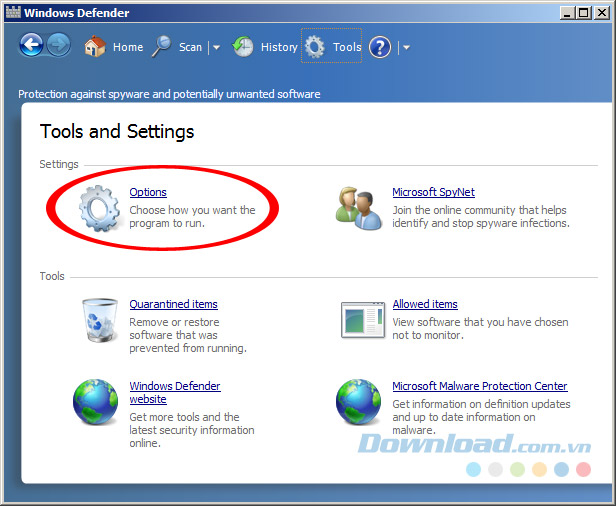Screen dimensions: 616x506
Task: Click the Windows Defender title bar castle icon
Action: (x=13, y=12)
